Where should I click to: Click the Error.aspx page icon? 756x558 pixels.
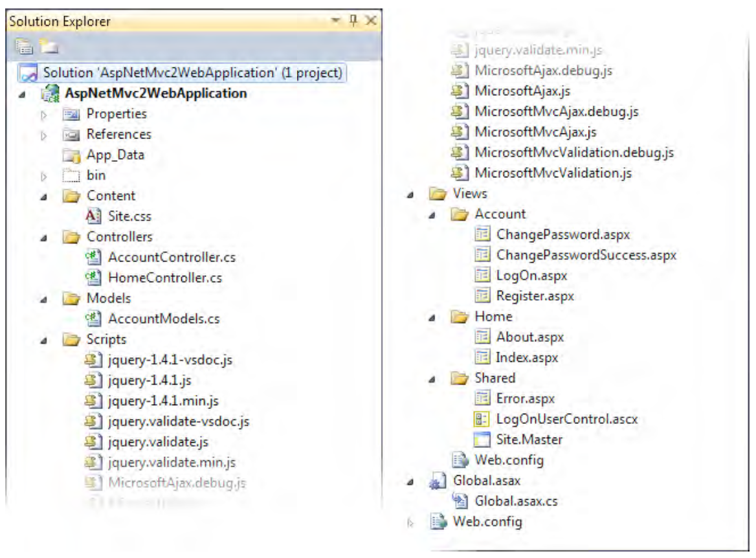(482, 398)
